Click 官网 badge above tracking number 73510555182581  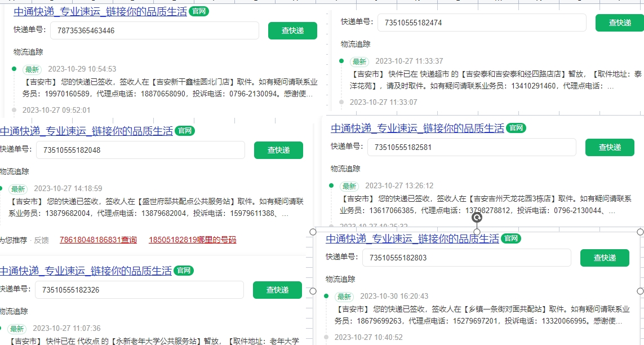516,128
